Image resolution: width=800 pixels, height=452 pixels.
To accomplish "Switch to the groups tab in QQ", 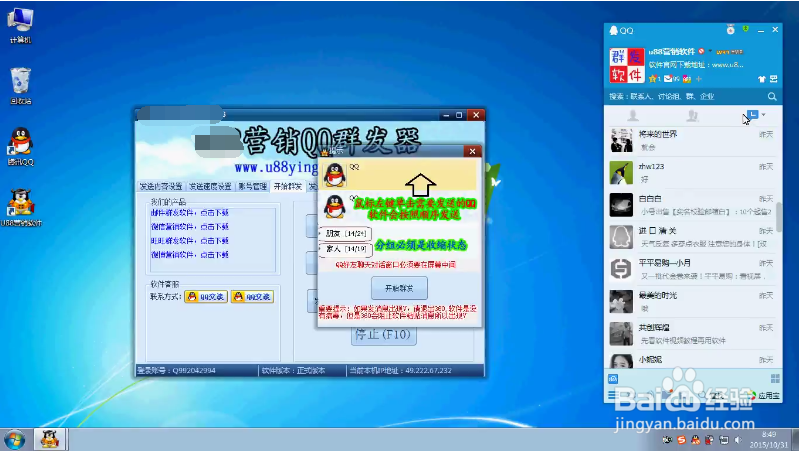I will pos(692,116).
